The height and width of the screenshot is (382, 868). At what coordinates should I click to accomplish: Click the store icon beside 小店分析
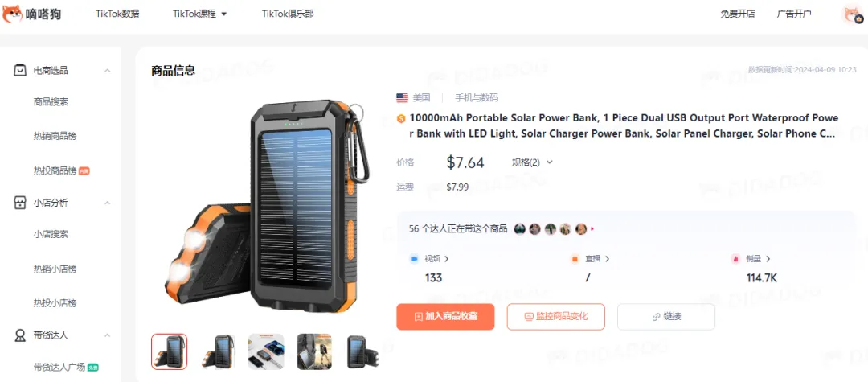(20, 203)
